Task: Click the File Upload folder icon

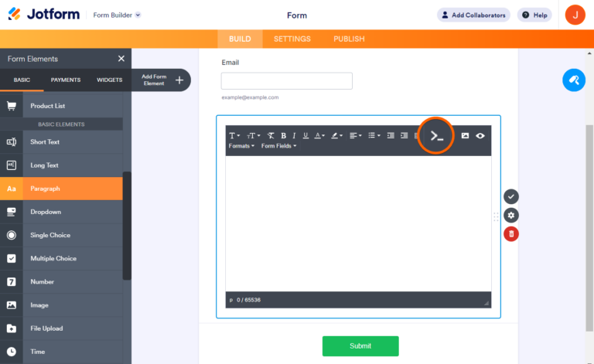Action: pyautogui.click(x=12, y=328)
